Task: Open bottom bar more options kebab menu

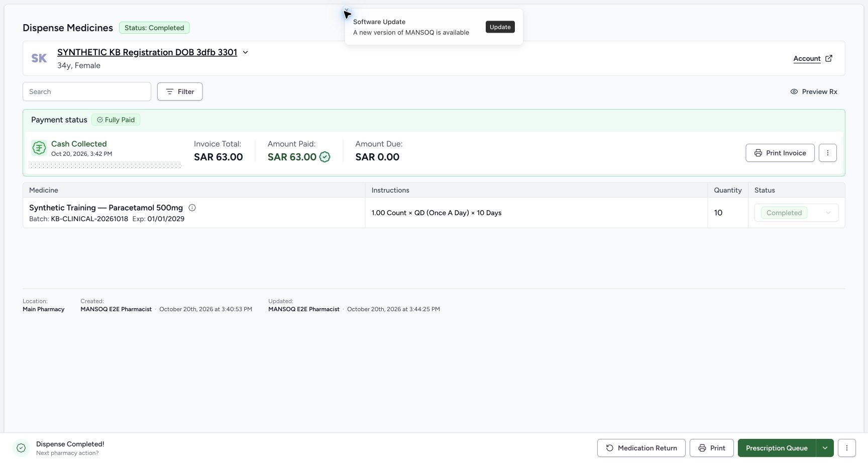Action: point(847,448)
